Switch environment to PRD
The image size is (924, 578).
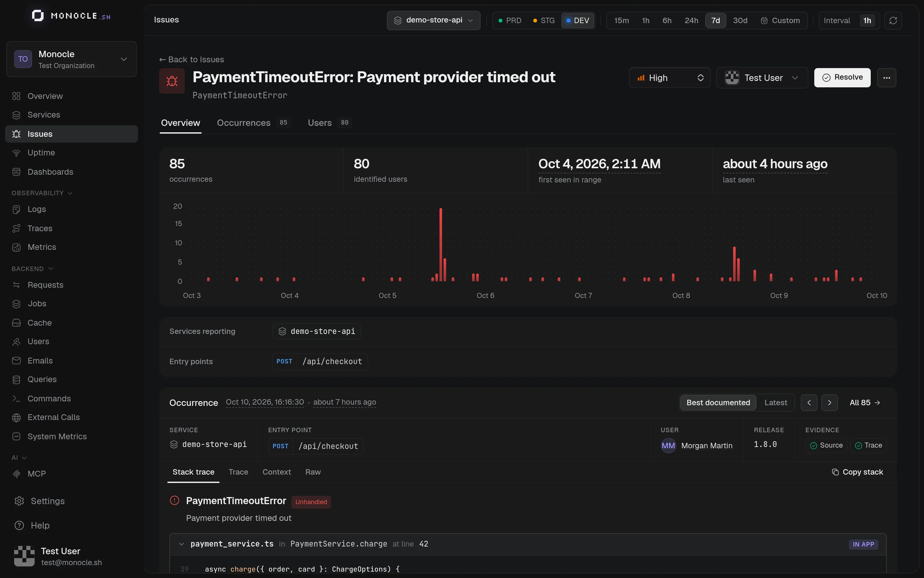[510, 20]
